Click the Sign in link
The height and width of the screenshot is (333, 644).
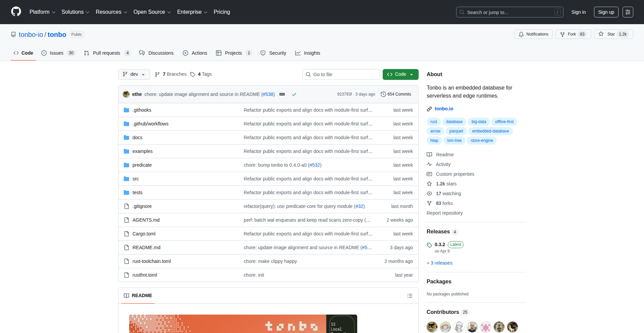point(579,12)
